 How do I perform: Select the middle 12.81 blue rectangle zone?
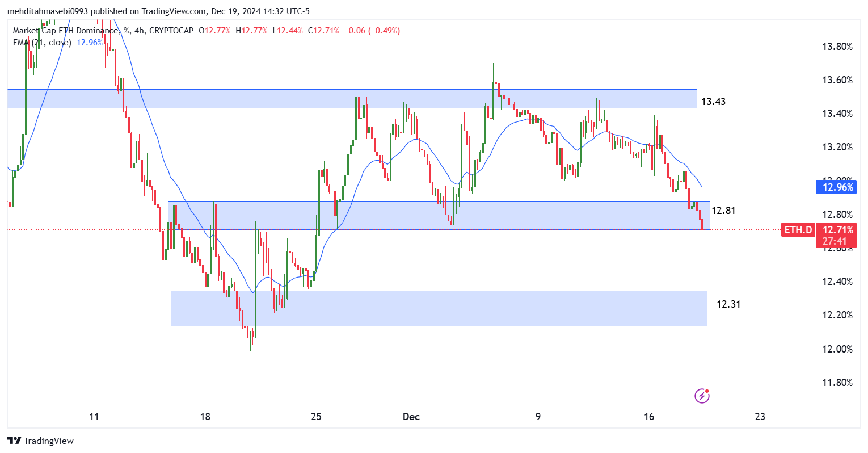click(x=439, y=215)
